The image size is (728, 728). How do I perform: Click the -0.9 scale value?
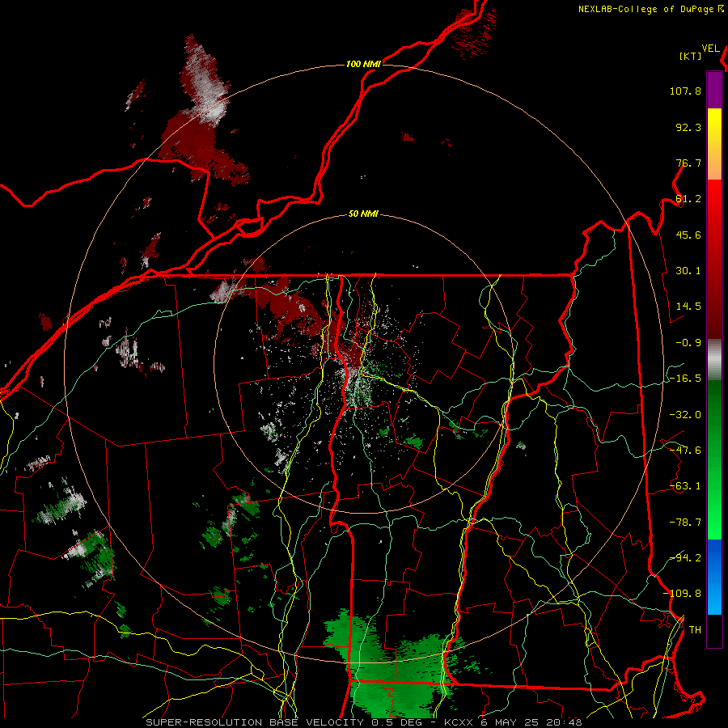click(688, 343)
